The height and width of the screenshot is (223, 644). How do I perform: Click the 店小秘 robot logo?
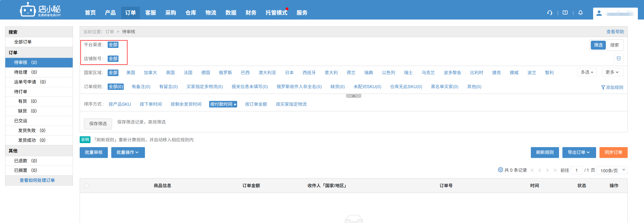pyautogui.click(x=28, y=10)
